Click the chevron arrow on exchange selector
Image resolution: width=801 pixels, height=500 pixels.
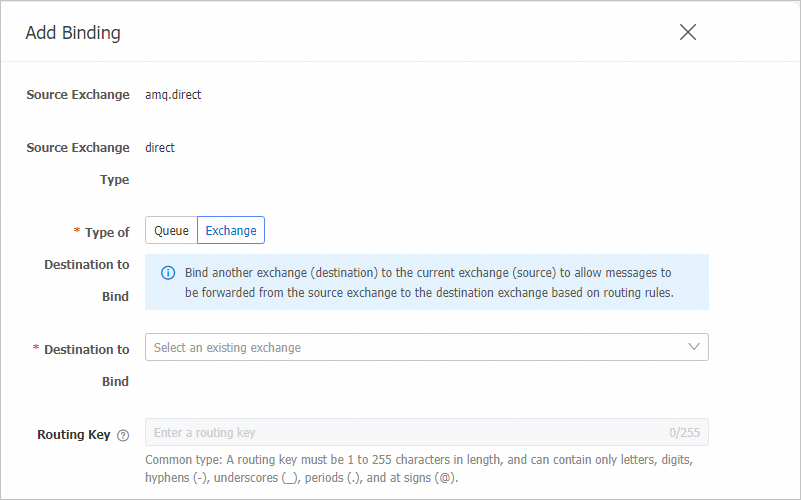(694, 347)
